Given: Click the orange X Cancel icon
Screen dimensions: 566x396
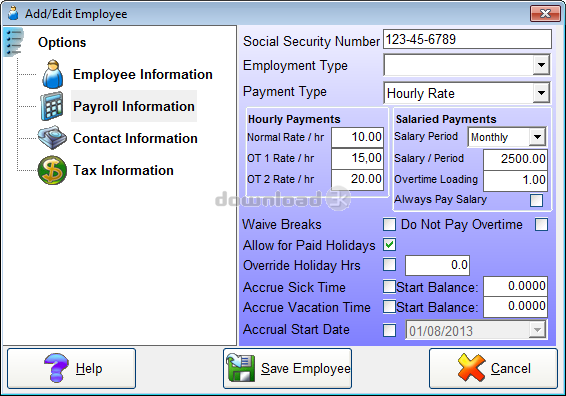Looking at the screenshot, I should tap(471, 368).
